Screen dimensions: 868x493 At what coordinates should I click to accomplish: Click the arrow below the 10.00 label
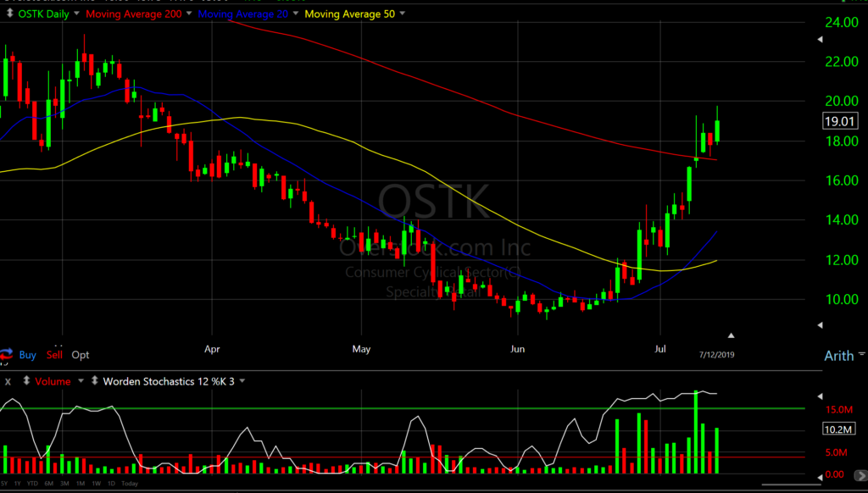[821, 325]
